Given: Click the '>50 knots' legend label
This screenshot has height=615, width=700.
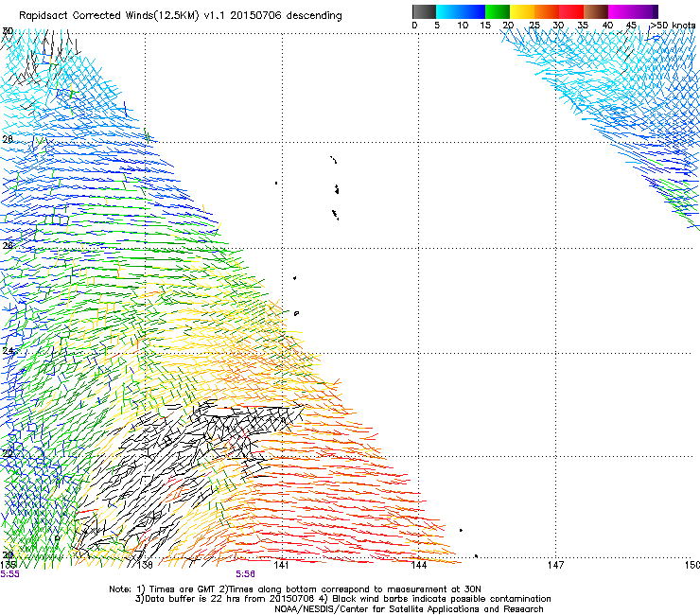Looking at the screenshot, I should 673,25.
